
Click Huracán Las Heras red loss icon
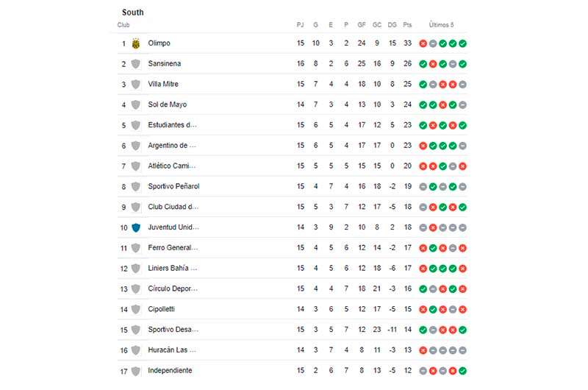pyautogui.click(x=423, y=350)
